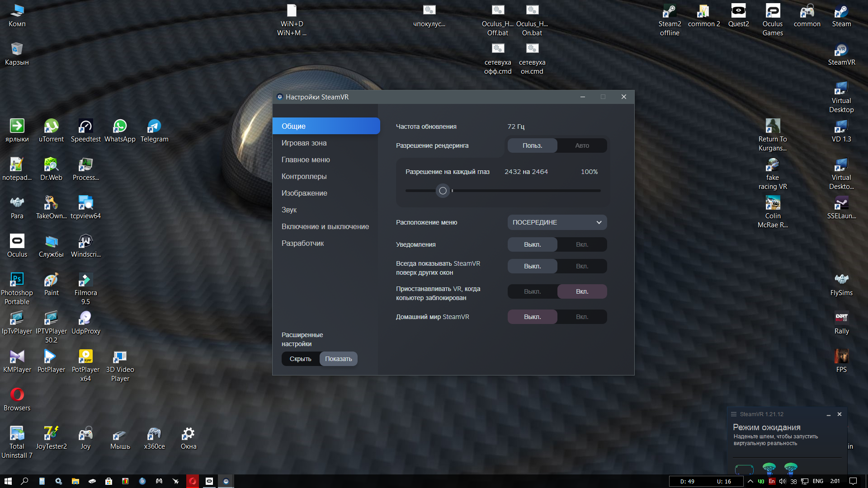Open the Speedtest desktop icon

(x=85, y=131)
